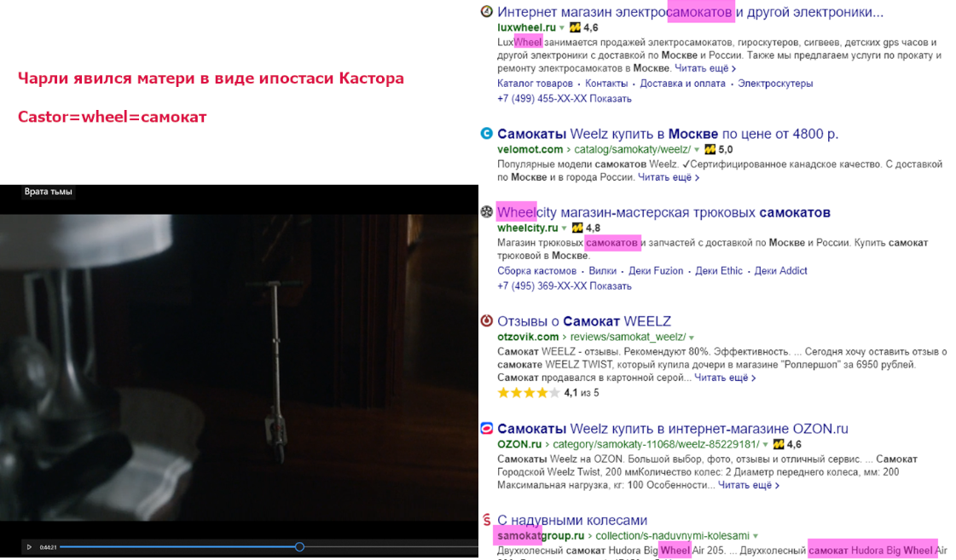Open 'Электроскутеры' sitelink
956x560 pixels.
pos(775,84)
